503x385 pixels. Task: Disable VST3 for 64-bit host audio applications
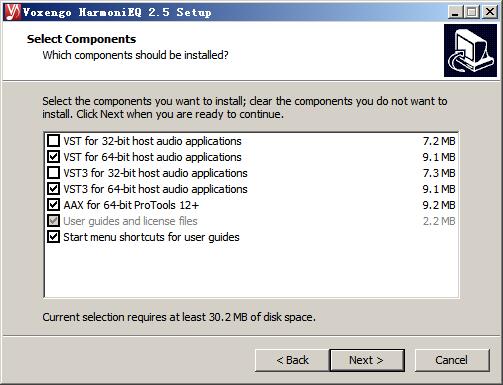53,189
